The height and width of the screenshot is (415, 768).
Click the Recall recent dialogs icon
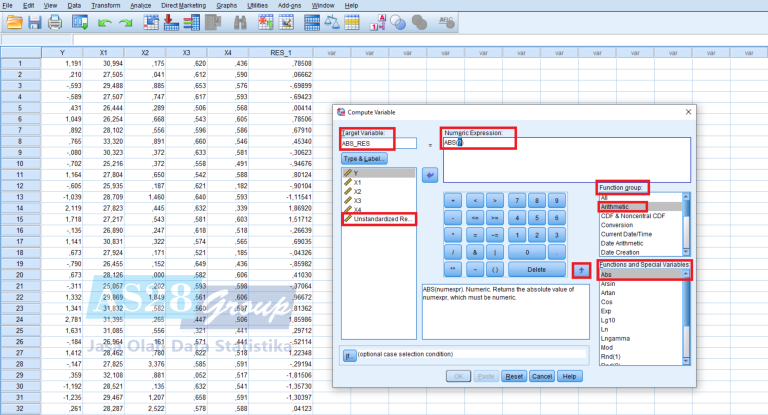tap(78, 22)
